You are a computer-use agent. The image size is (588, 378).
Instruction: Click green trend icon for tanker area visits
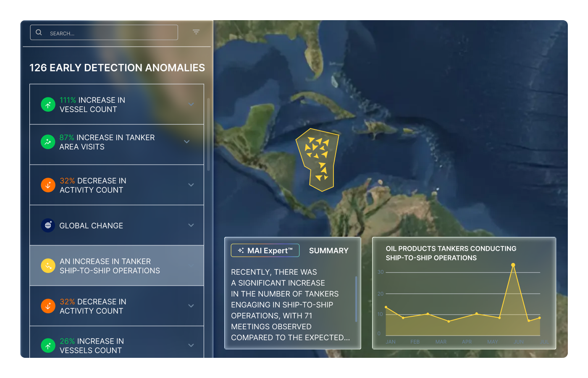[48, 142]
